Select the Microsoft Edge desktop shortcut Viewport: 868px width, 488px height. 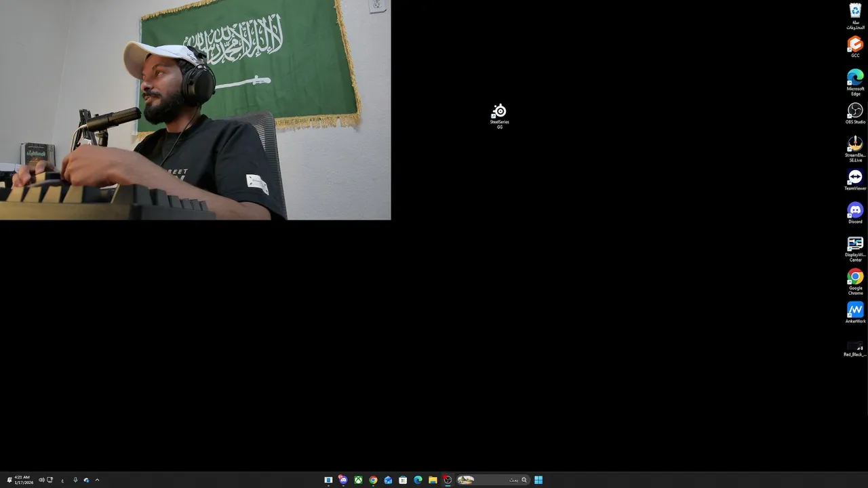click(x=855, y=82)
